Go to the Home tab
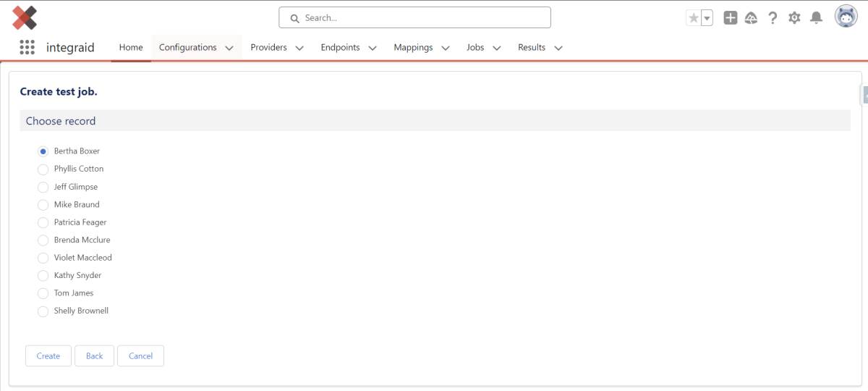The width and height of the screenshot is (868, 391). pos(131,47)
